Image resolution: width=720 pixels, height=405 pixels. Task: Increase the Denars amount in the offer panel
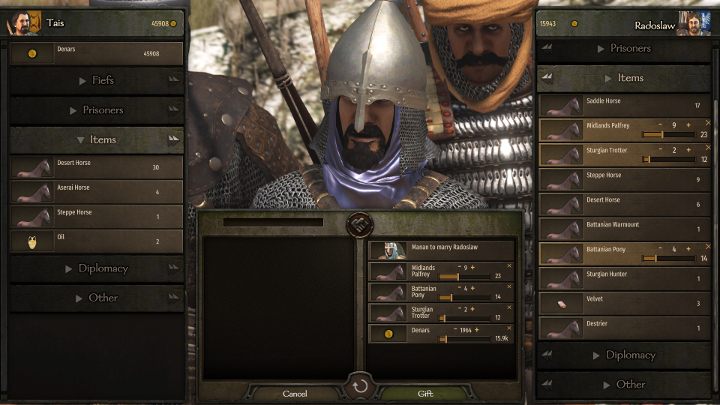pos(477,330)
